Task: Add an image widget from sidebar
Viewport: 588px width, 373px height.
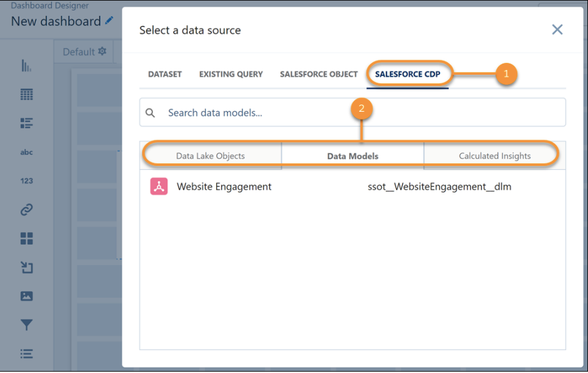Action: point(26,296)
